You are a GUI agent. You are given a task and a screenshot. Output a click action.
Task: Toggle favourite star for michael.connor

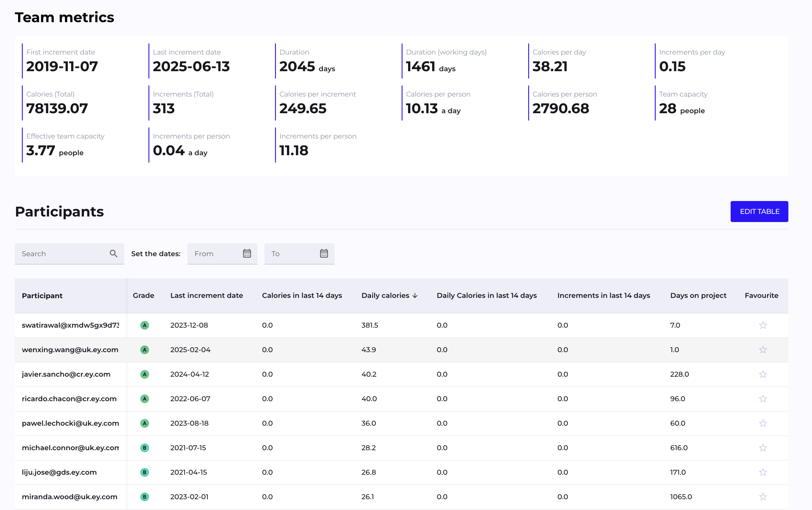coord(763,448)
